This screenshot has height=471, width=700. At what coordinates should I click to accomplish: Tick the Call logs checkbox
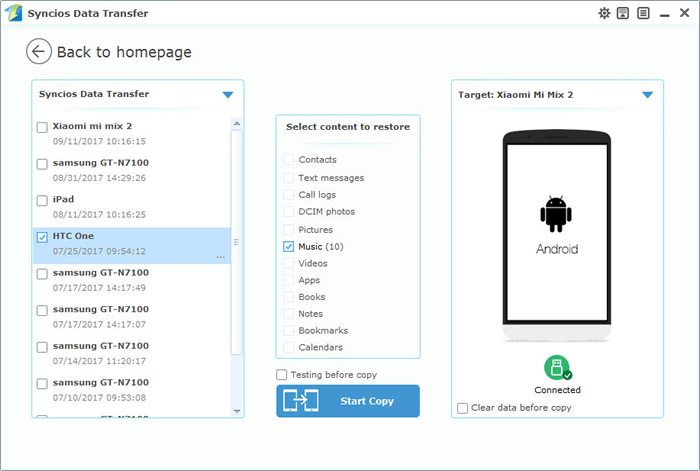(288, 195)
